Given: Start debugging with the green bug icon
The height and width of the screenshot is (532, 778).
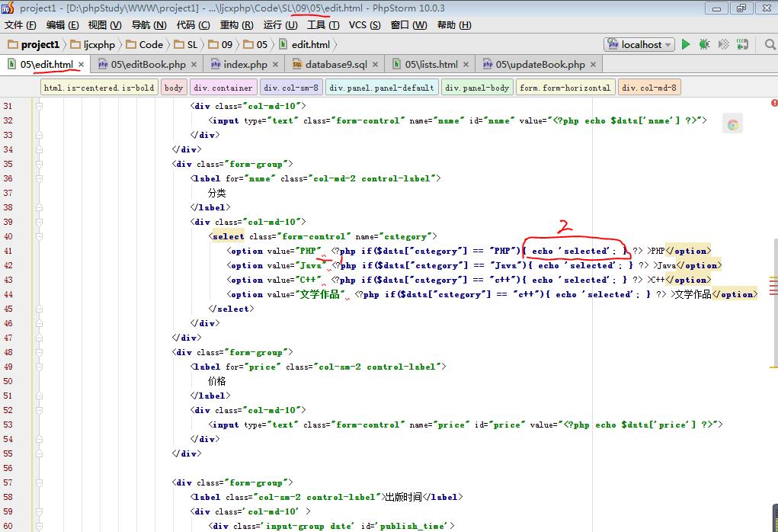Looking at the screenshot, I should click(x=705, y=45).
